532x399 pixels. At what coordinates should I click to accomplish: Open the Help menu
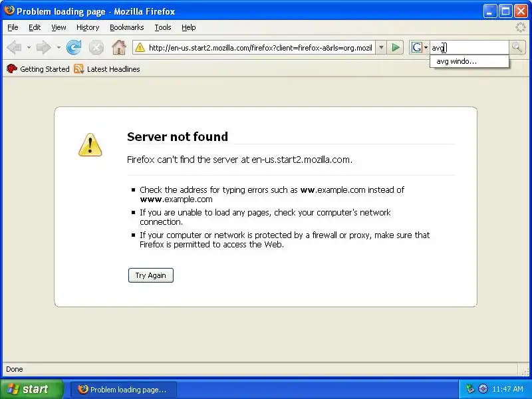(x=189, y=27)
